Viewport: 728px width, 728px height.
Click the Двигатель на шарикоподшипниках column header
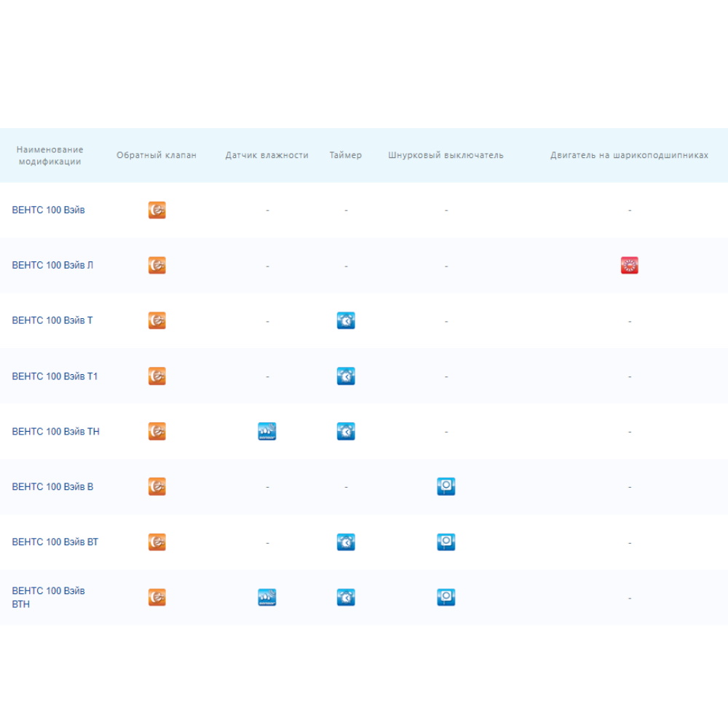click(629, 155)
